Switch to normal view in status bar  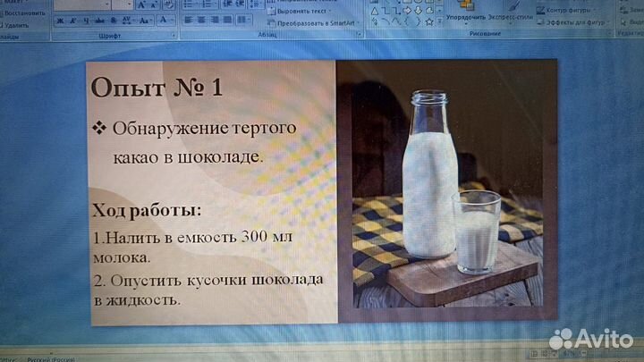(x=534, y=353)
